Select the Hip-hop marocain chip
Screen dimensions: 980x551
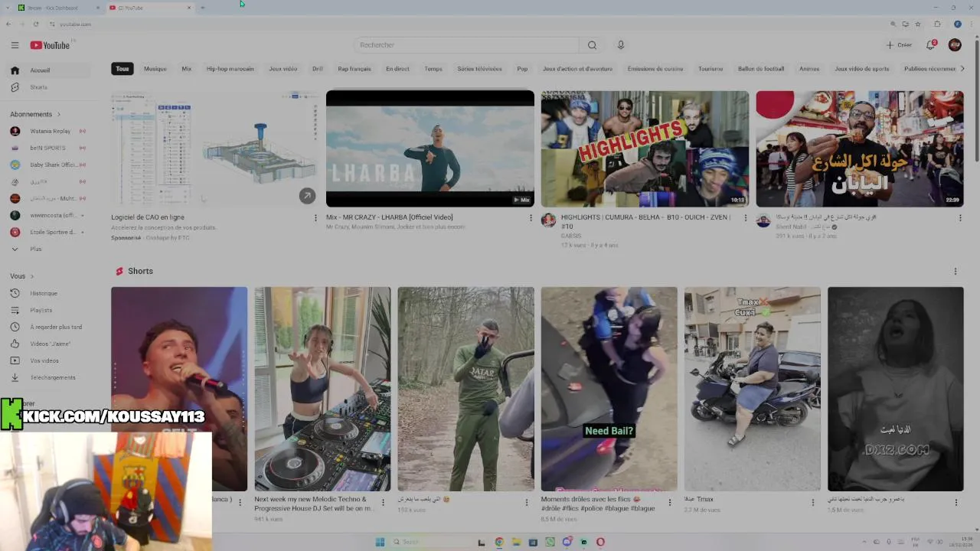pos(230,69)
